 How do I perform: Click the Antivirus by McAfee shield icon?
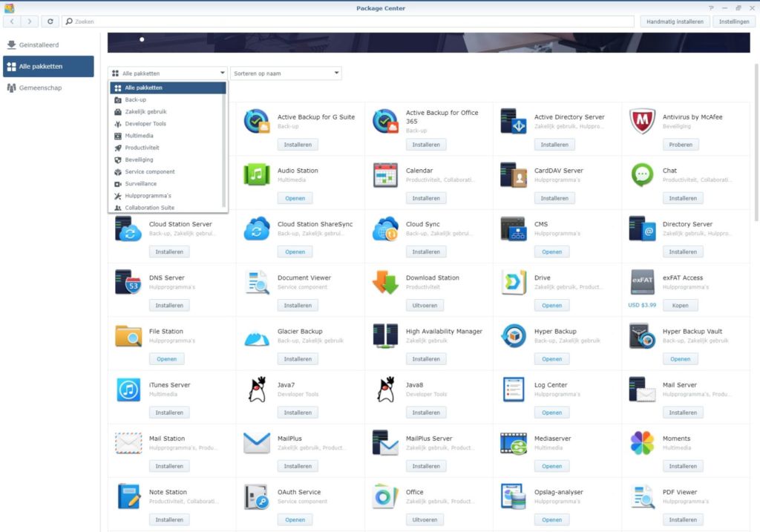click(642, 121)
